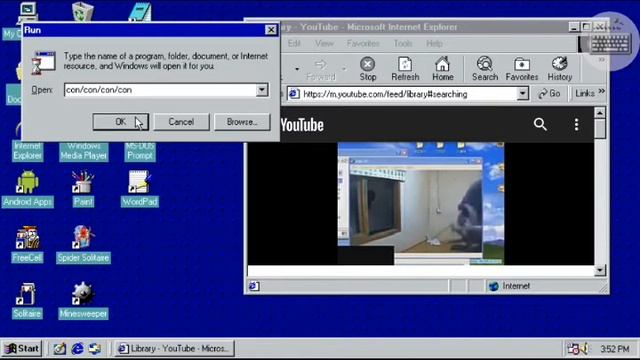Image resolution: width=640 pixels, height=360 pixels.
Task: Minimize the Internet Explorer window
Action: [x=574, y=27]
